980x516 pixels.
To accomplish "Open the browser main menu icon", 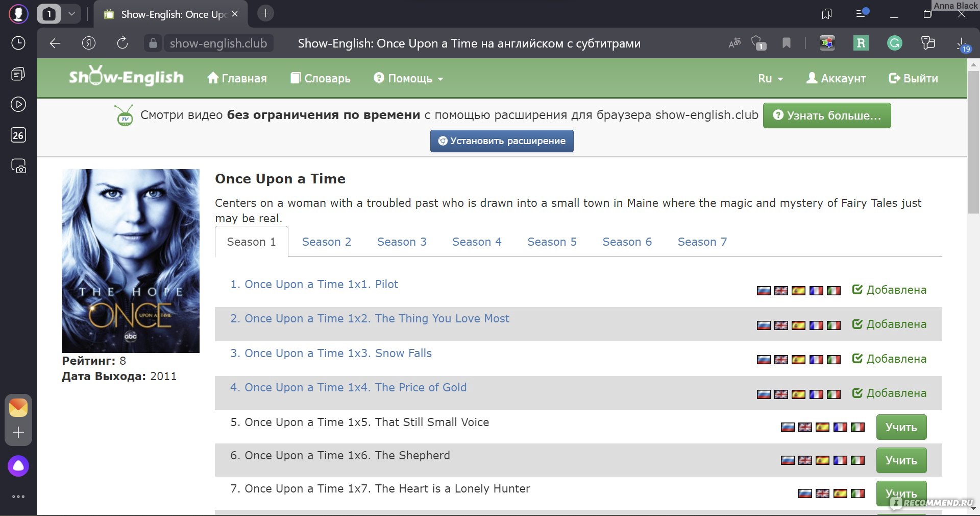I will 862,13.
